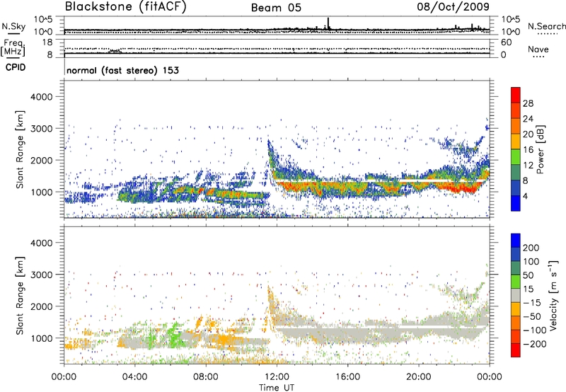Click the '04:00' time tick label

coord(134,377)
